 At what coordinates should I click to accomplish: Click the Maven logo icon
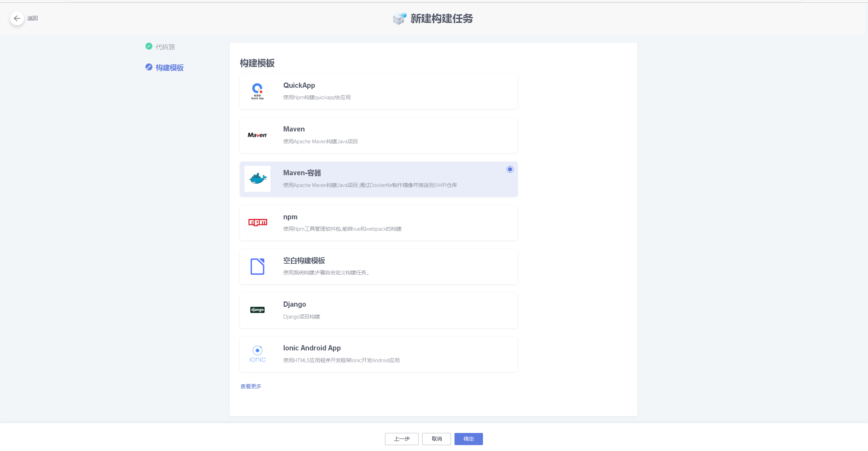pos(257,135)
